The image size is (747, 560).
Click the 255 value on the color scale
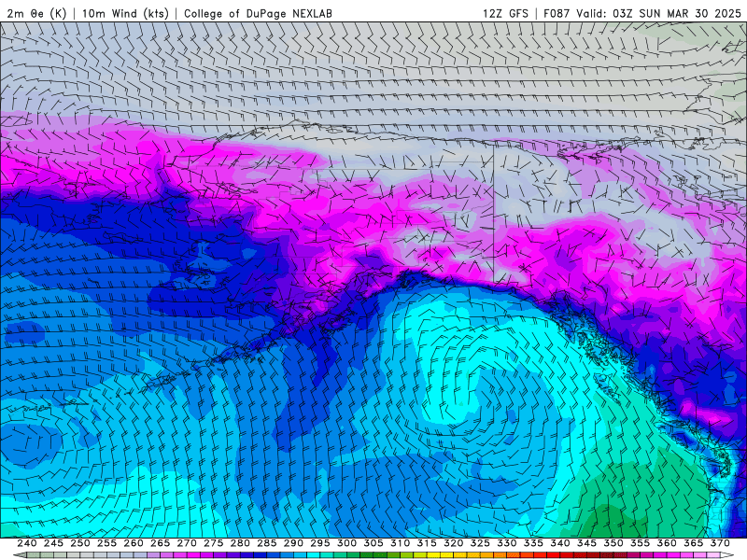(x=106, y=543)
